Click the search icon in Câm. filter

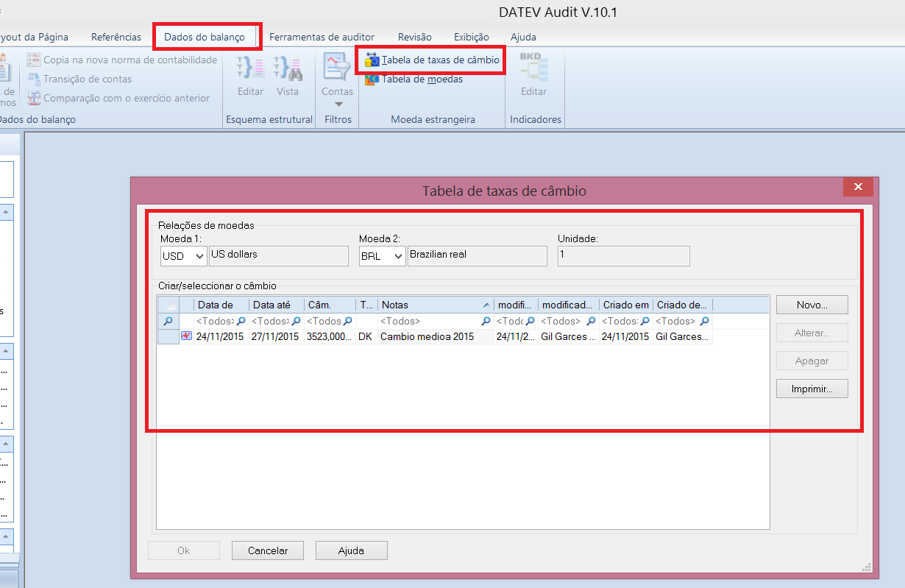click(348, 322)
